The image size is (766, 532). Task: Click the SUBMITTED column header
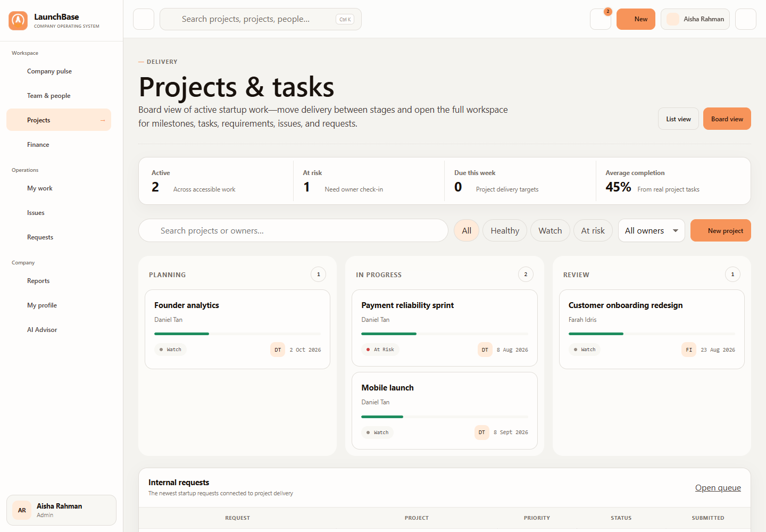click(x=707, y=518)
